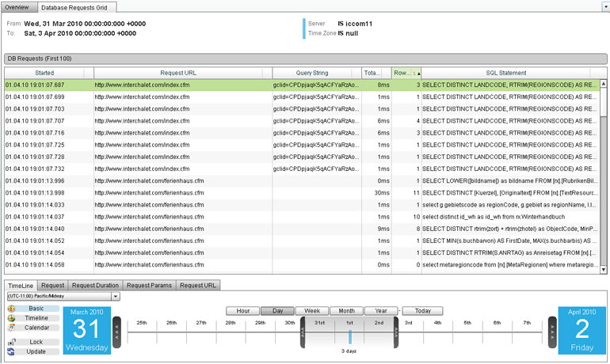
Task: Click left arrows handle beside March 31
Action: click(116, 332)
